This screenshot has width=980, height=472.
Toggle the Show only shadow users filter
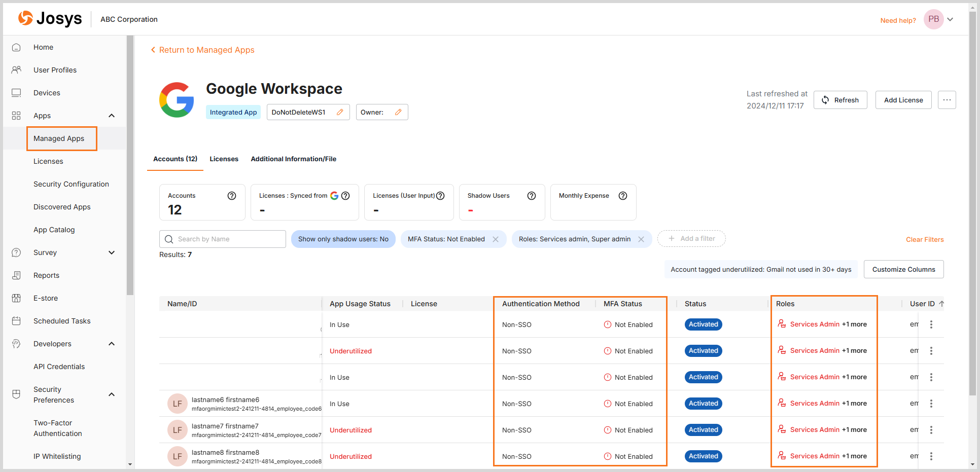pyautogui.click(x=343, y=239)
